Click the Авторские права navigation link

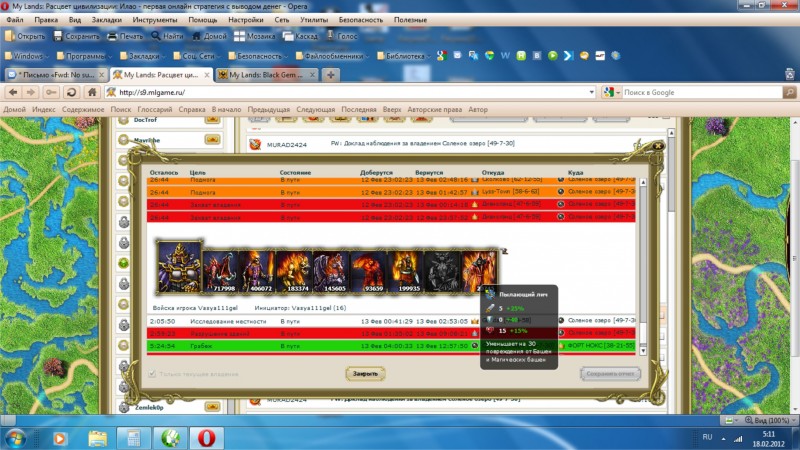pyautogui.click(x=435, y=110)
